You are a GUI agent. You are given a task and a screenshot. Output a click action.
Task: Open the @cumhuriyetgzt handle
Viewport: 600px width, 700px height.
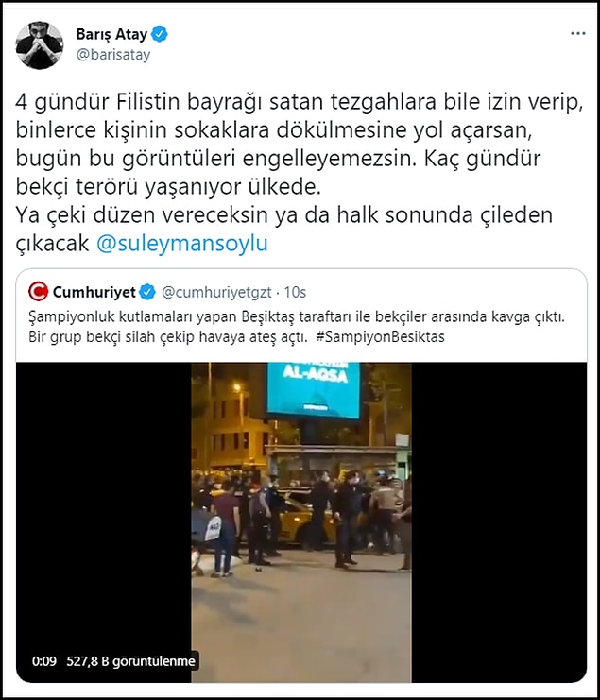(x=216, y=293)
